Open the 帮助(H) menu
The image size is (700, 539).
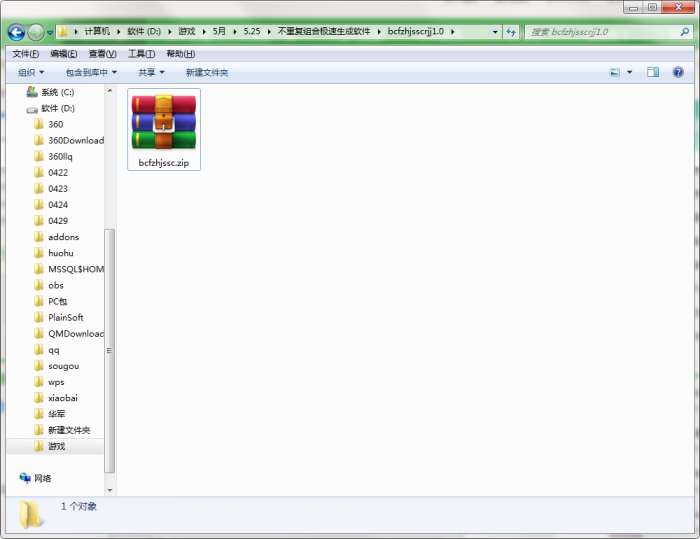pyautogui.click(x=180, y=54)
